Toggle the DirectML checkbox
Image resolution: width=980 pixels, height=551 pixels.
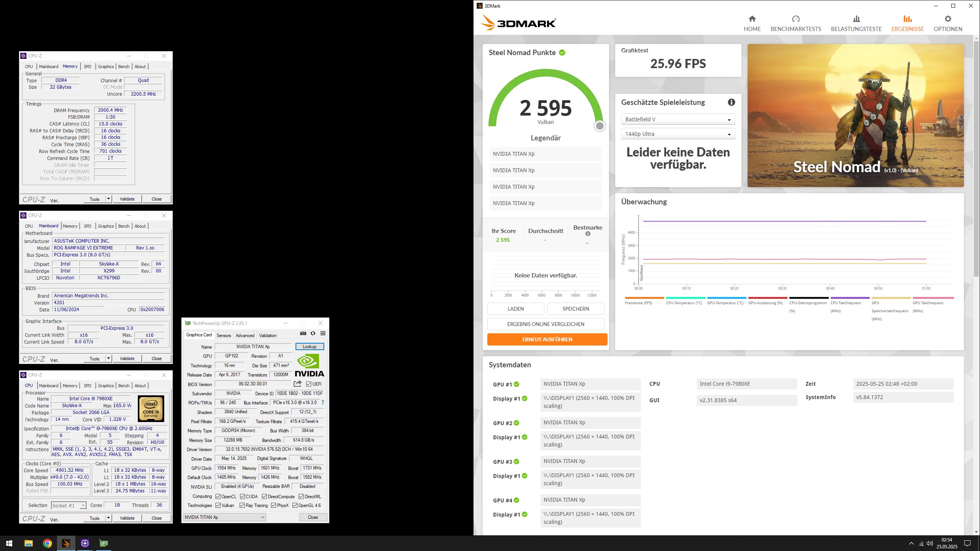coord(301,497)
